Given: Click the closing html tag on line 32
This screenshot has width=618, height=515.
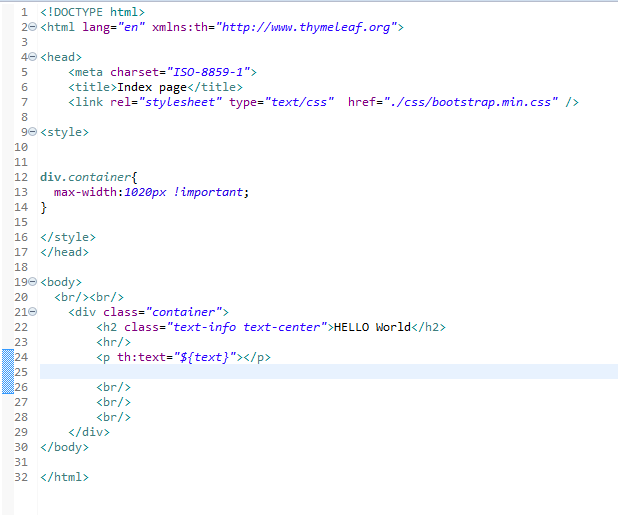Looking at the screenshot, I should (x=64, y=477).
